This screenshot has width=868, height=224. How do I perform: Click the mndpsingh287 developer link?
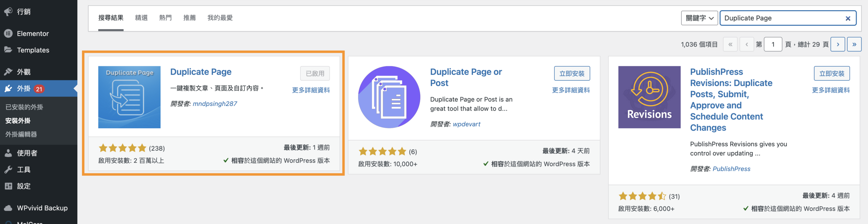click(x=215, y=104)
